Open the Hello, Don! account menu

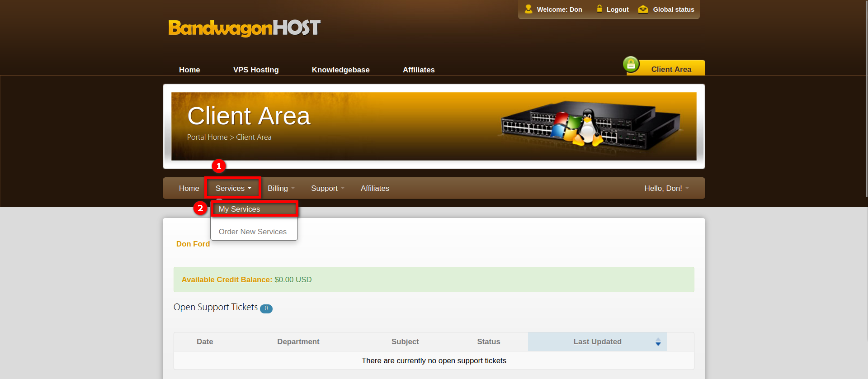click(x=666, y=188)
